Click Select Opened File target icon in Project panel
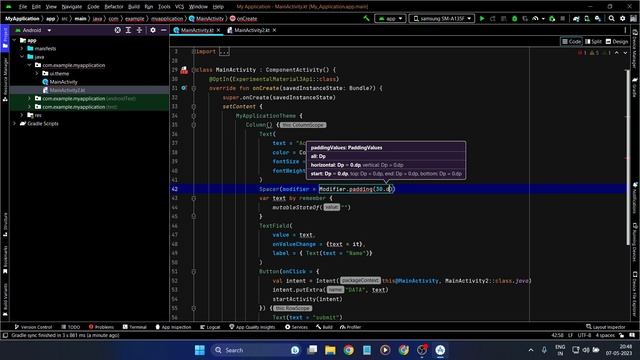 tap(118, 30)
